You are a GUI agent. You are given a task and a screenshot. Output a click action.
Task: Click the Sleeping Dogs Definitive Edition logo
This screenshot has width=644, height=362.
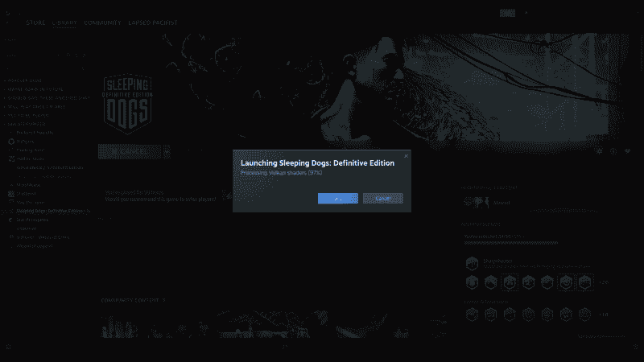click(x=127, y=104)
